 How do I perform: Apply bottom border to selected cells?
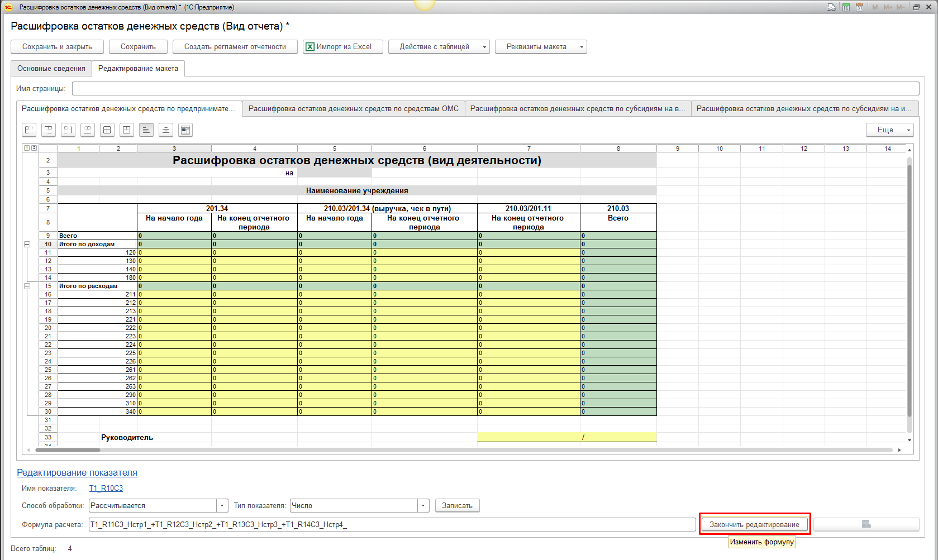click(x=88, y=130)
